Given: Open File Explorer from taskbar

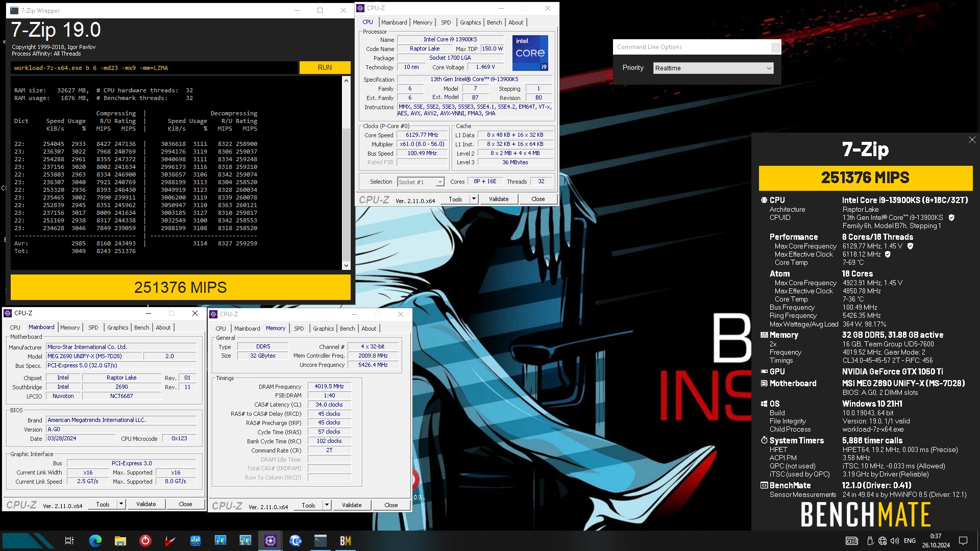Looking at the screenshot, I should click(x=120, y=541).
